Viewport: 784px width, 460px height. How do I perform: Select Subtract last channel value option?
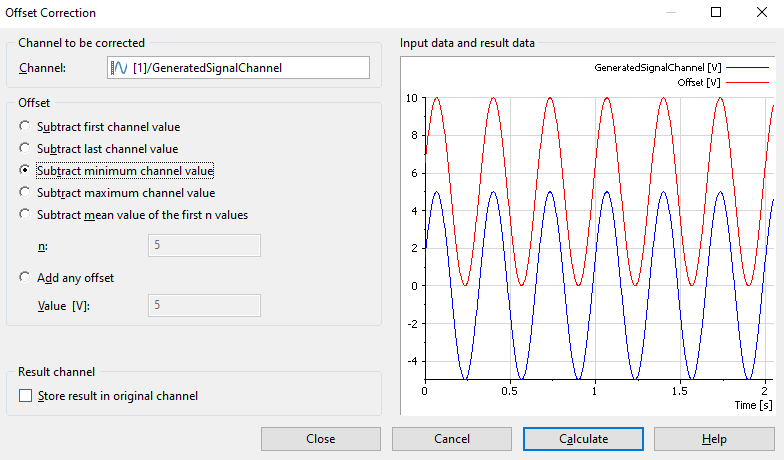[25, 149]
